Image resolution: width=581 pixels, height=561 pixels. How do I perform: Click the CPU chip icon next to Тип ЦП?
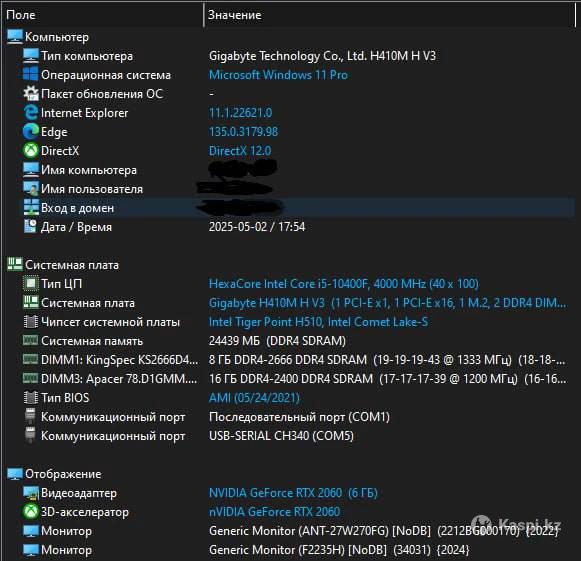point(31,283)
